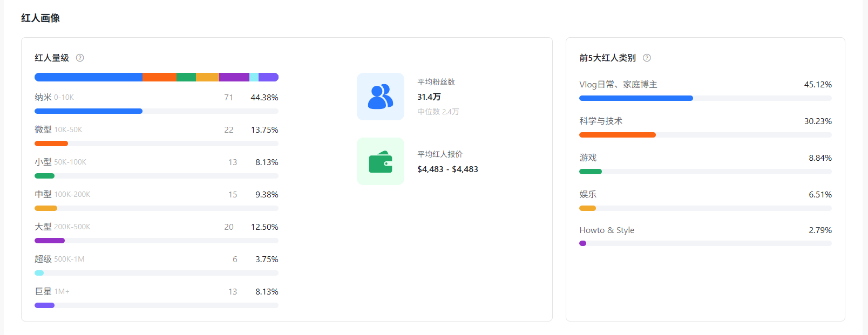868x335 pixels.
Task: Click the count 22 in the 微型 row
Action: coord(229,129)
